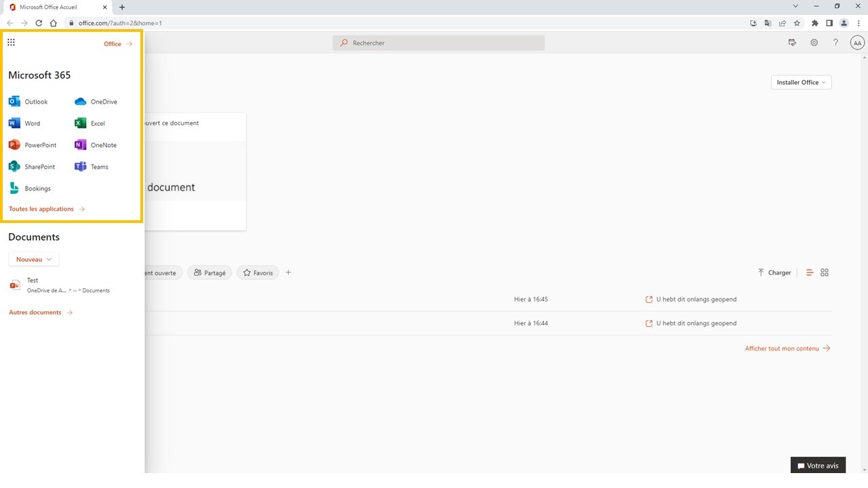The image size is (868, 488).
Task: Open a new browser tab
Action: pos(122,7)
